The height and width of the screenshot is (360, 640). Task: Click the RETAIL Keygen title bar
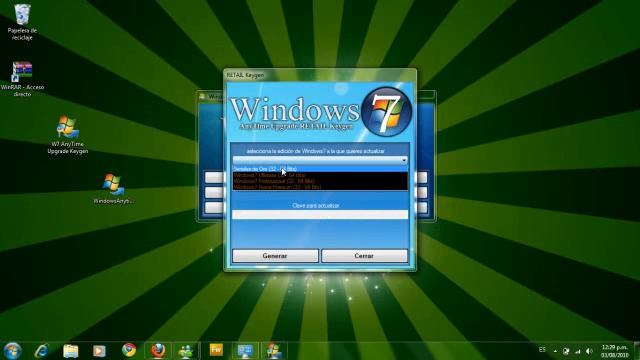(320, 75)
